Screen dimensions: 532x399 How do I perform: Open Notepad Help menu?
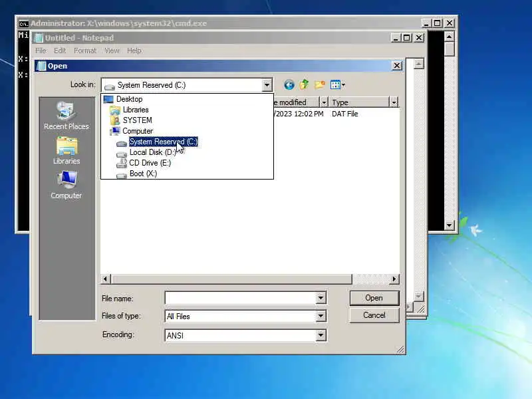click(134, 51)
